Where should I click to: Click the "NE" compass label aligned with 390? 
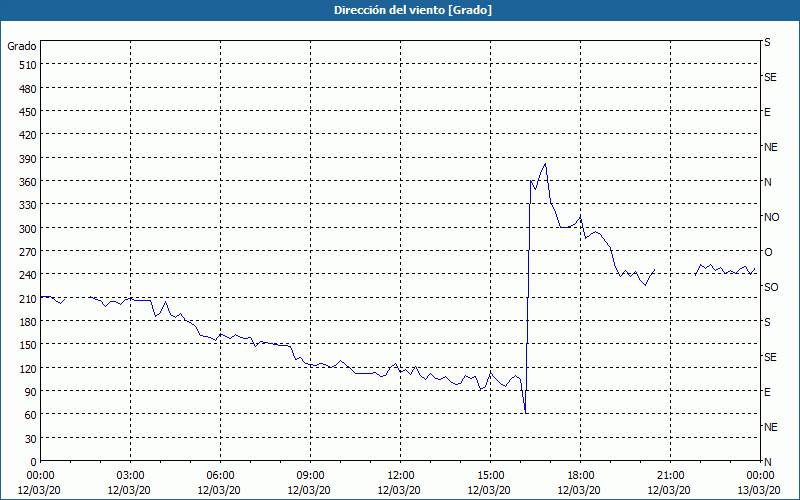[x=770, y=147]
